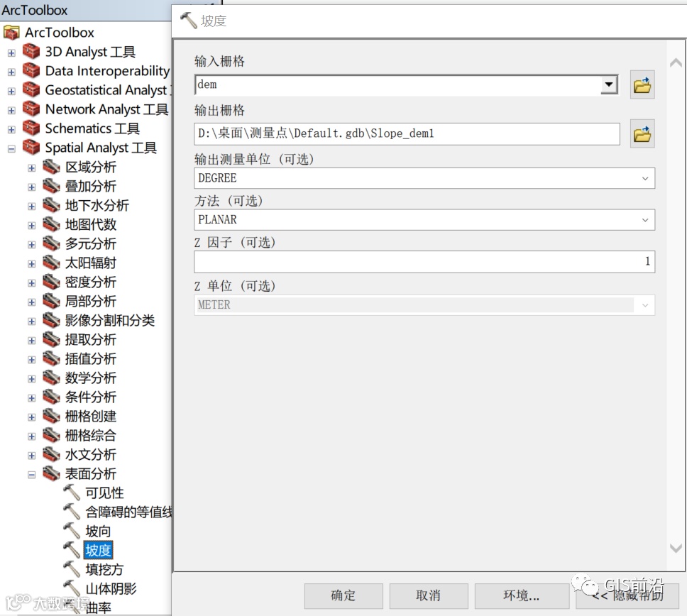The image size is (687, 616).
Task: Select the 填挖方 tool
Action: (104, 570)
